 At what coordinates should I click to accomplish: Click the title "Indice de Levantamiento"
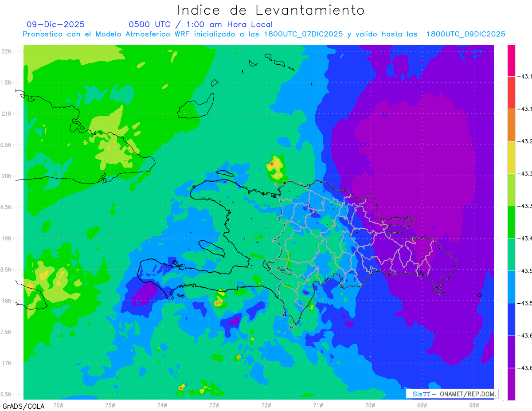click(271, 10)
